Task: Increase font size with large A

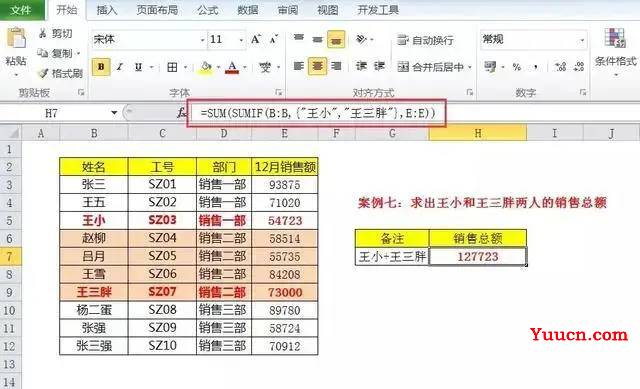Action: click(256, 39)
